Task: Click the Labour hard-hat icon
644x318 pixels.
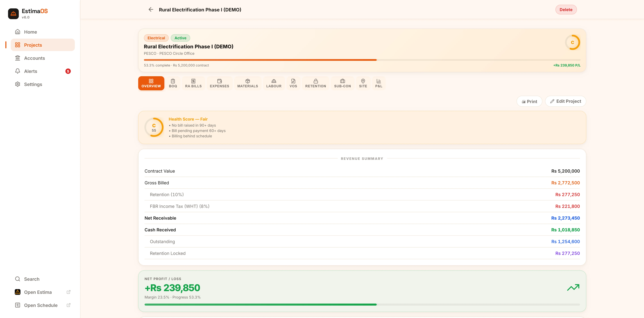Action: (274, 81)
